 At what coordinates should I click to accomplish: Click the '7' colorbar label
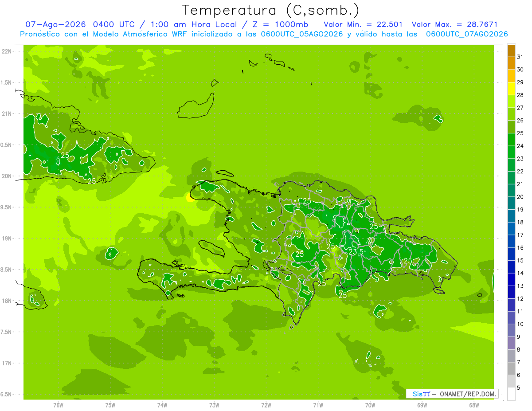(x=519, y=363)
